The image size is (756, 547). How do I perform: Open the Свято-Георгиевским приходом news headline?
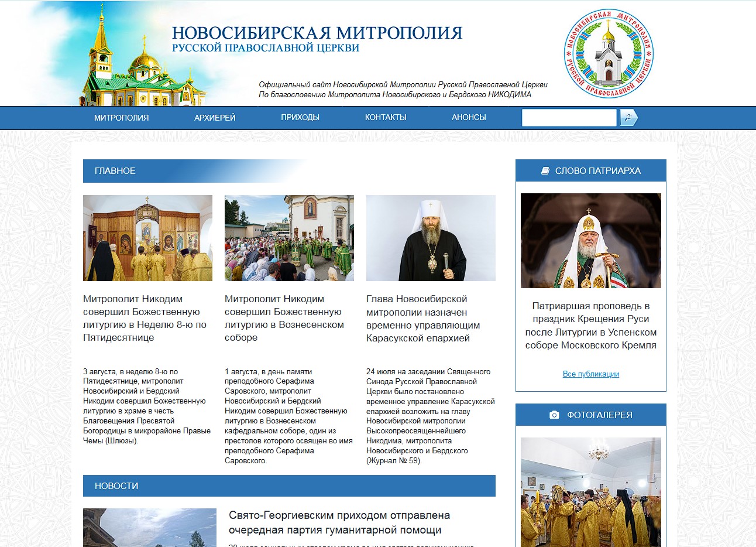point(339,522)
